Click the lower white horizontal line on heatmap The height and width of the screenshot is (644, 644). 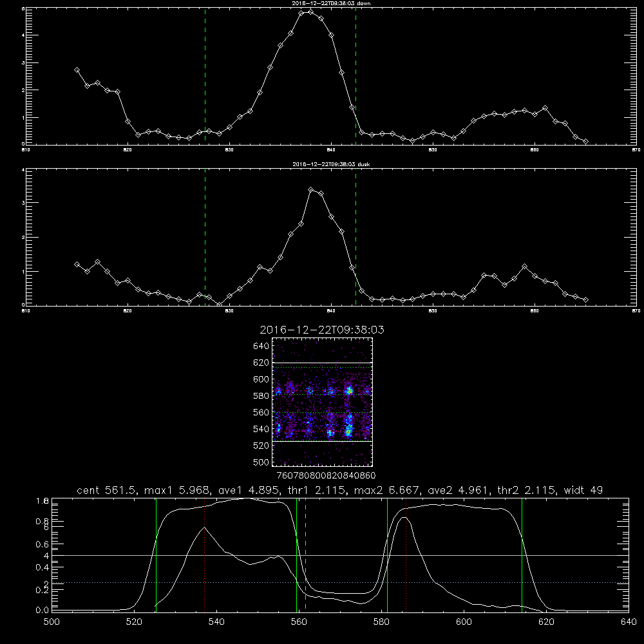click(322, 441)
